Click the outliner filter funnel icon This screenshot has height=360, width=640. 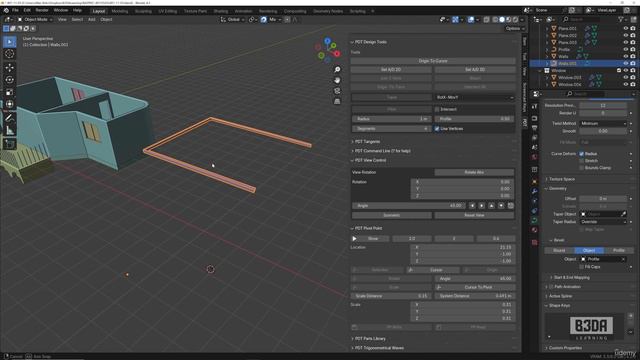tap(621, 19)
